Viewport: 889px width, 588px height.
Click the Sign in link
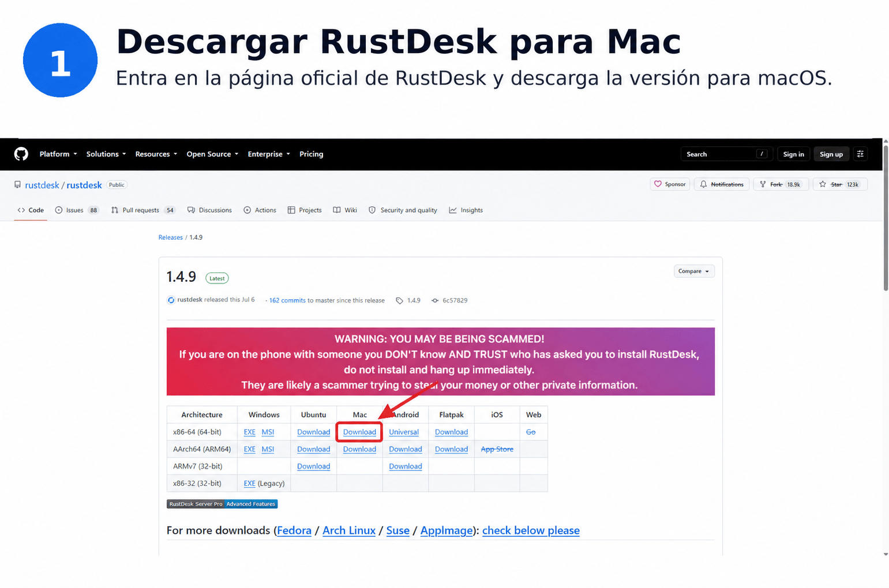pyautogui.click(x=793, y=154)
